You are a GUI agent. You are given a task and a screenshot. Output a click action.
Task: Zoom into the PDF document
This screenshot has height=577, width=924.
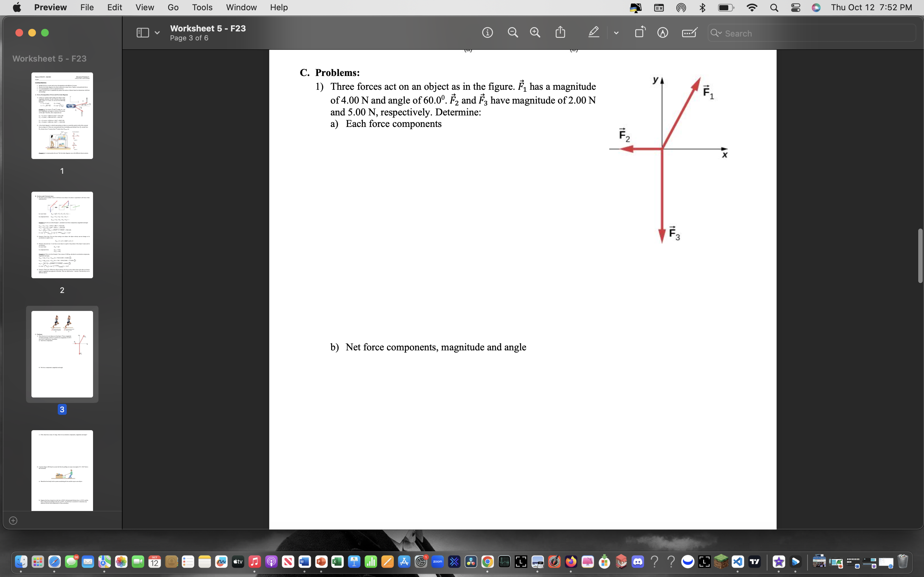pos(535,32)
